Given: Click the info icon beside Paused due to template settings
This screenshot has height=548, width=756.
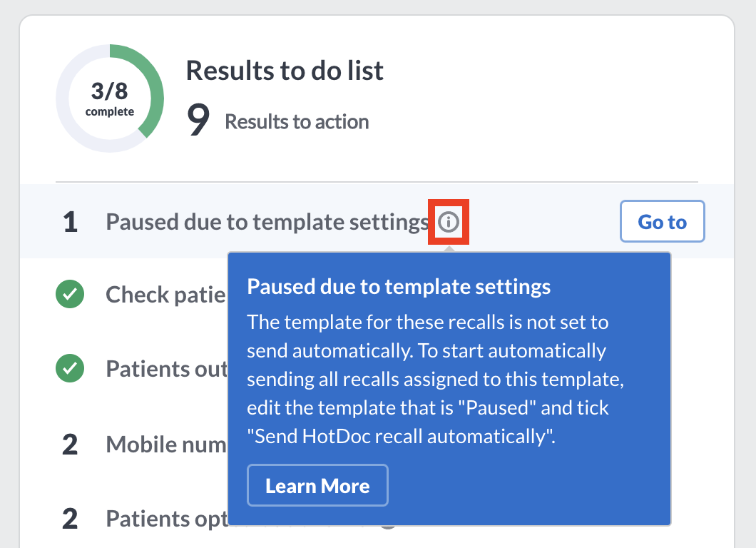Looking at the screenshot, I should coord(449,223).
